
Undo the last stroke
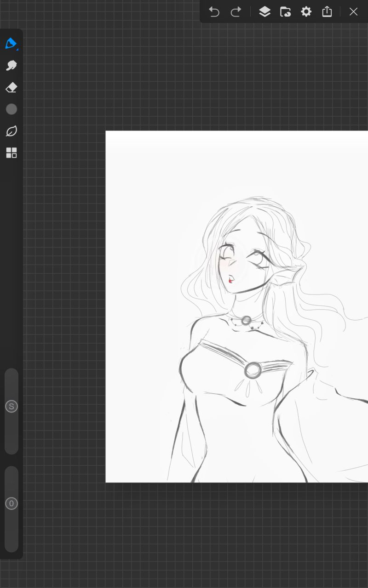pyautogui.click(x=214, y=12)
